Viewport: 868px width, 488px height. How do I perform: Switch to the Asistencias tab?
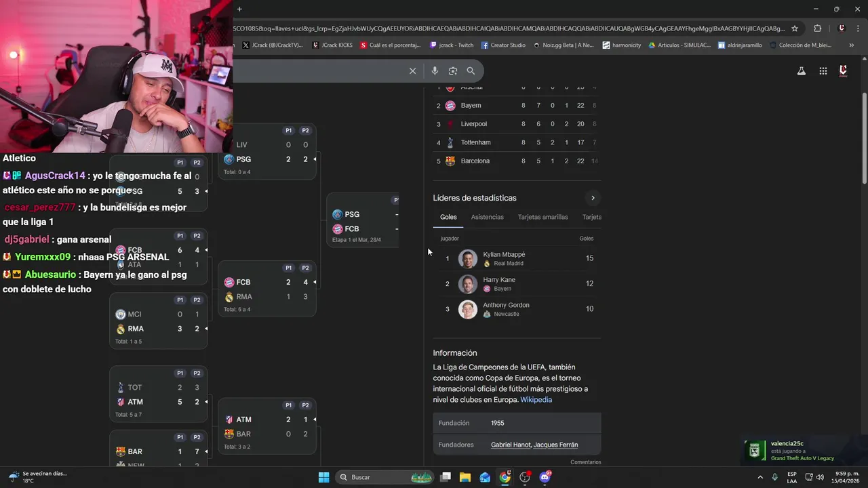(x=488, y=217)
